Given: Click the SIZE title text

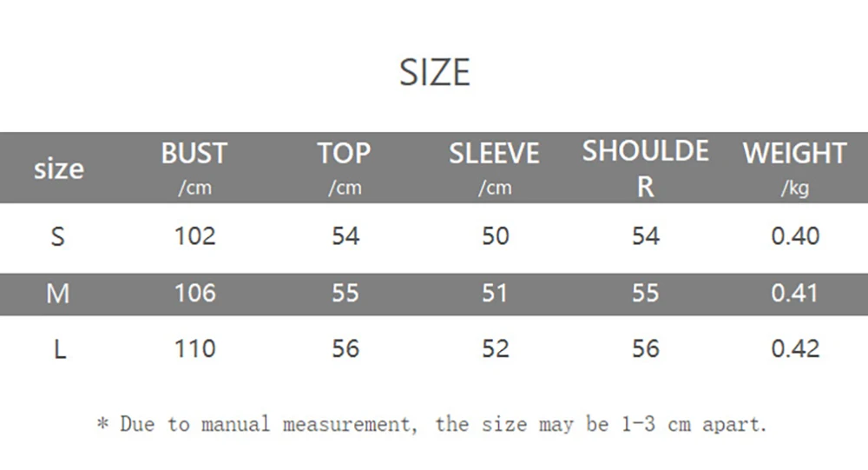Looking at the screenshot, I should [435, 73].
